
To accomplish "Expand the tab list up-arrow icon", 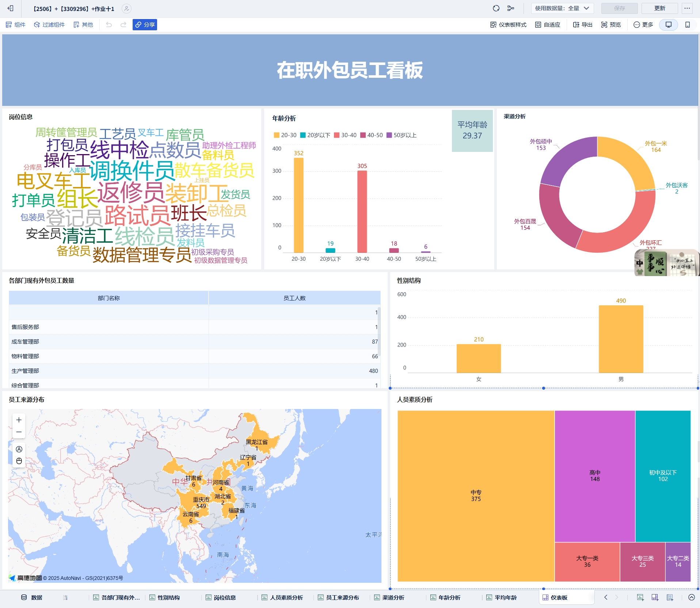I will 692,597.
